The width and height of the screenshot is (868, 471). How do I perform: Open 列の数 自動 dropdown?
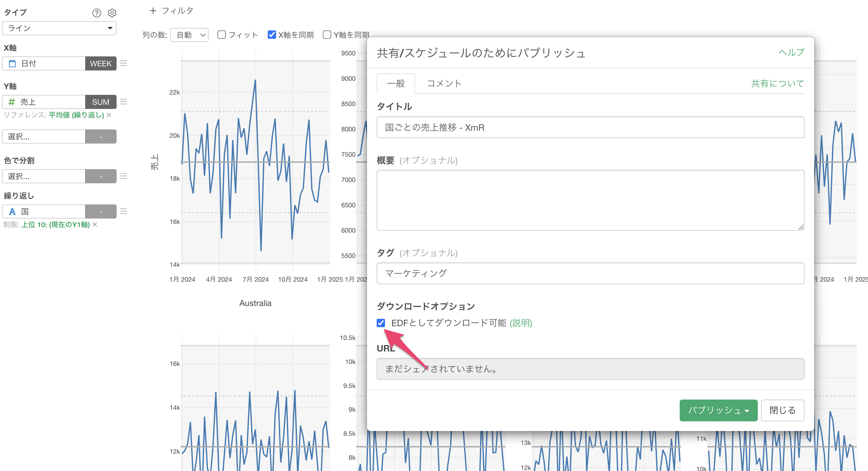coord(189,35)
